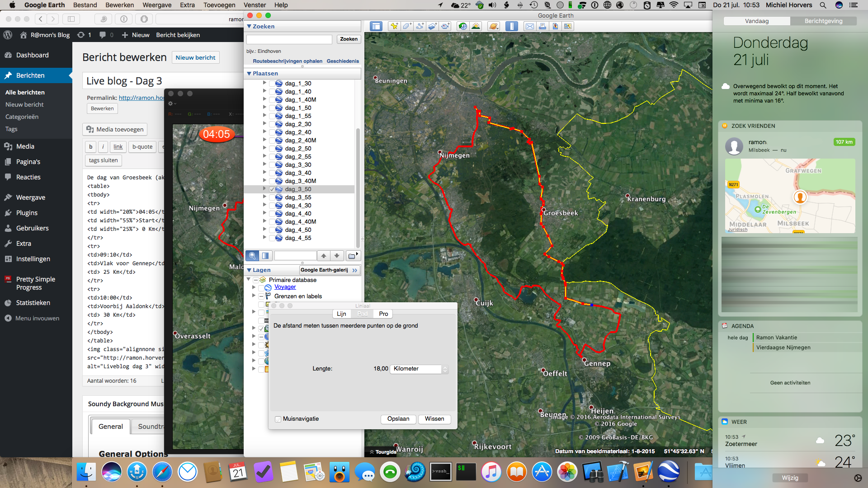Screen dimensions: 868x488
Task: Click the ruler tool in toolbar
Action: [511, 26]
